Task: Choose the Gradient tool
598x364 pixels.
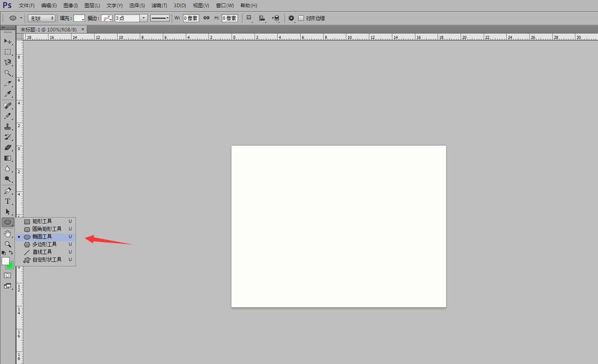Action: [x=8, y=158]
